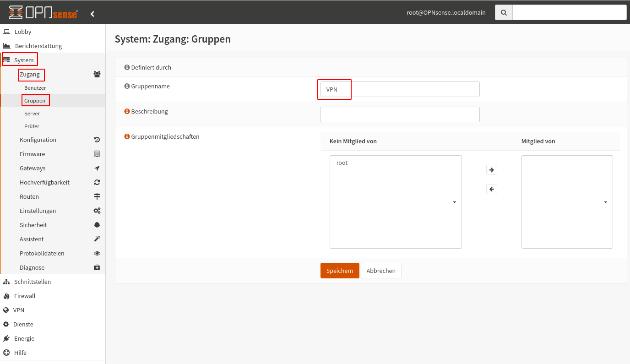Open the Protokolldateien menu entry

pyautogui.click(x=42, y=253)
